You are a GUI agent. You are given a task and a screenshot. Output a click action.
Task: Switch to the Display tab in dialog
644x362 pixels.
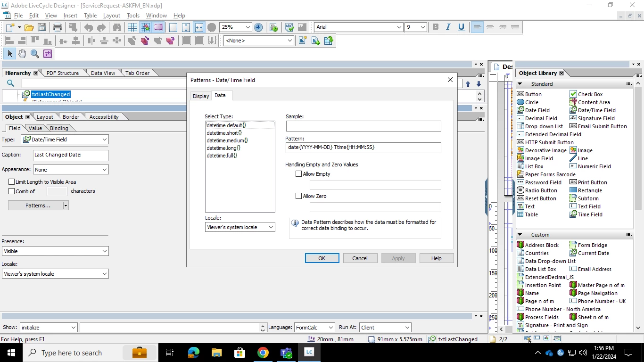tap(201, 96)
